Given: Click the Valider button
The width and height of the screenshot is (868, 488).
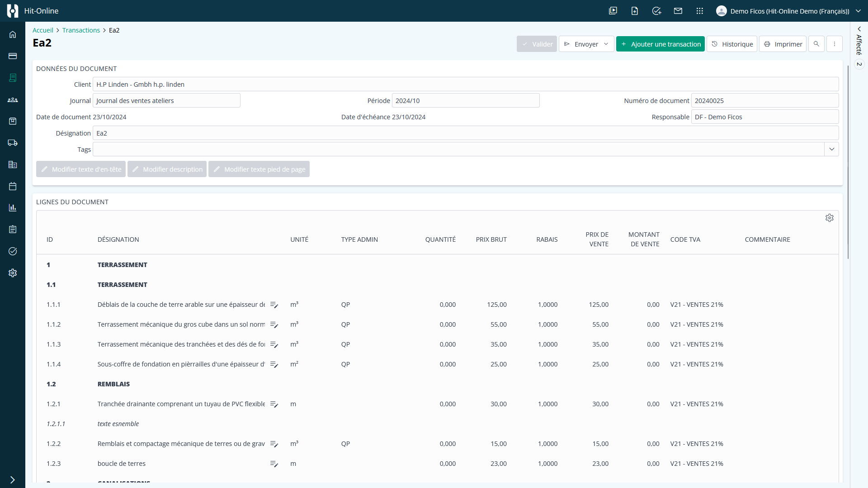Looking at the screenshot, I should click(x=537, y=44).
